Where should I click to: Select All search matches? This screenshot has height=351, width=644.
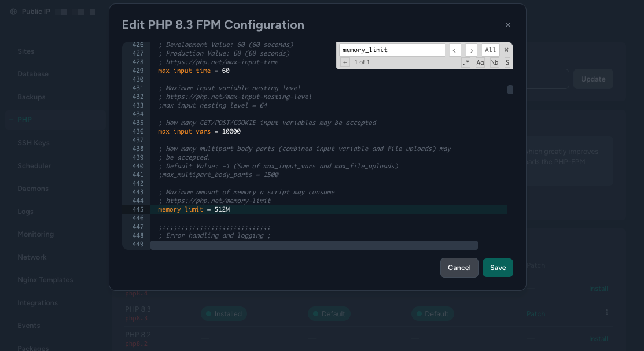(491, 50)
